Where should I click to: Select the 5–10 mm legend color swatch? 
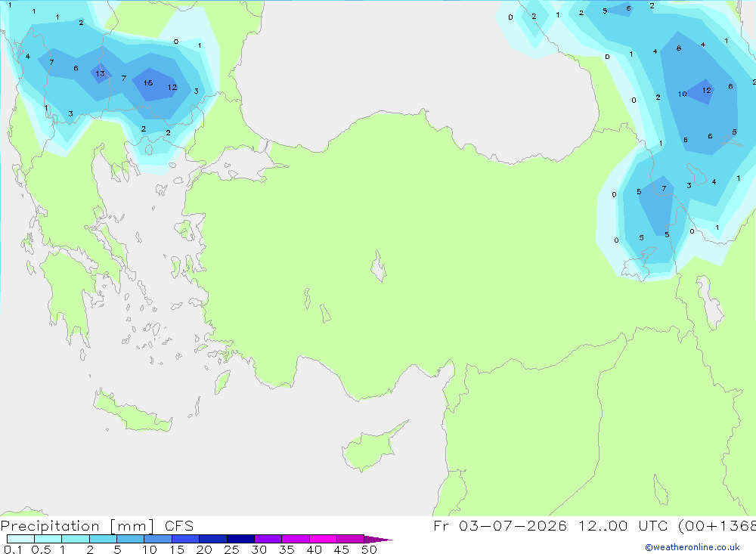(131, 539)
